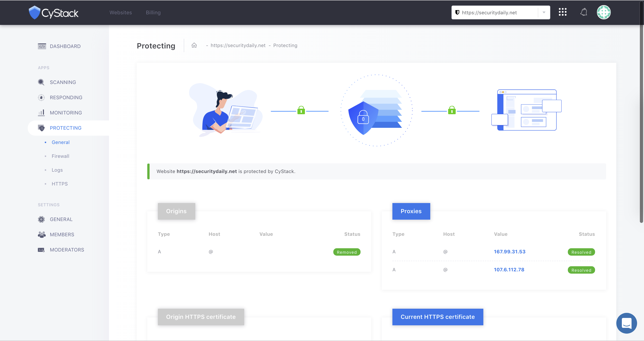This screenshot has width=644, height=341.
Task: Click the grid app switcher icon
Action: (x=563, y=12)
